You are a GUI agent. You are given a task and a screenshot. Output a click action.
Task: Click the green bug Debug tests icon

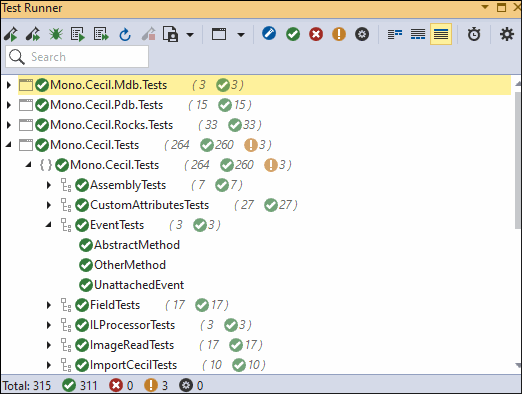point(55,34)
